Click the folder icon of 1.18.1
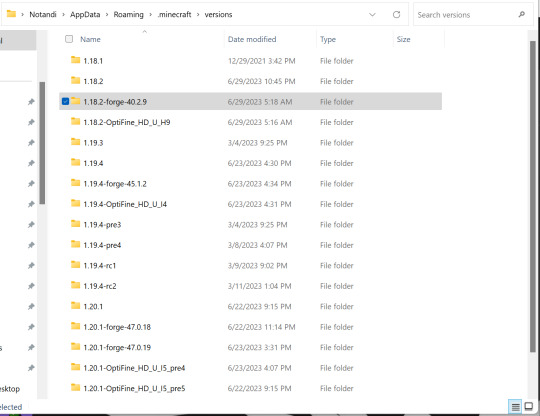The image size is (540, 416). click(75, 60)
